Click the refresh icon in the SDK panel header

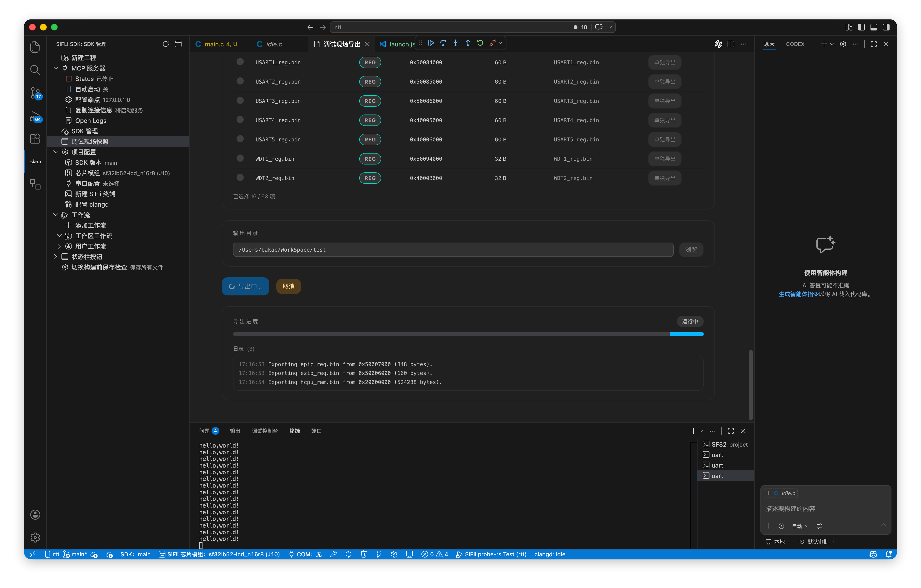tap(166, 44)
